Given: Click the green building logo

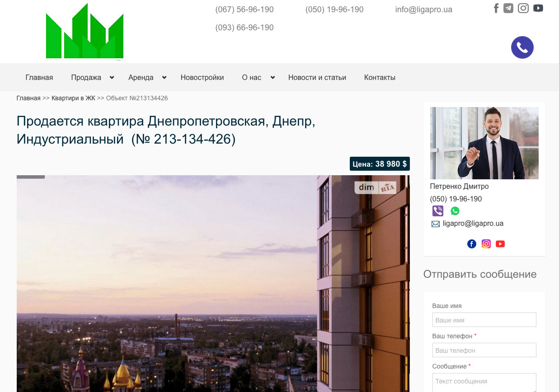Looking at the screenshot, I should click(85, 31).
